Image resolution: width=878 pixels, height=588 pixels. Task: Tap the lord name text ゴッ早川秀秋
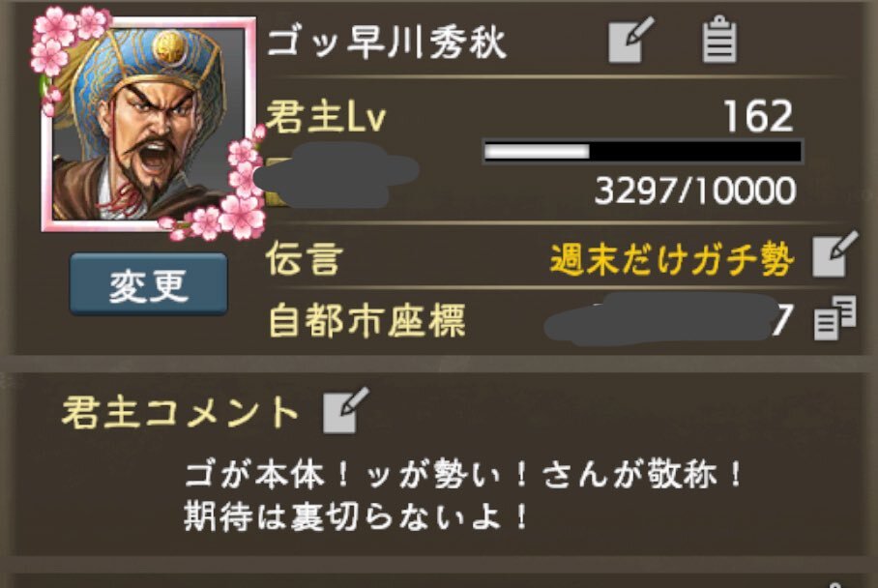pos(387,42)
